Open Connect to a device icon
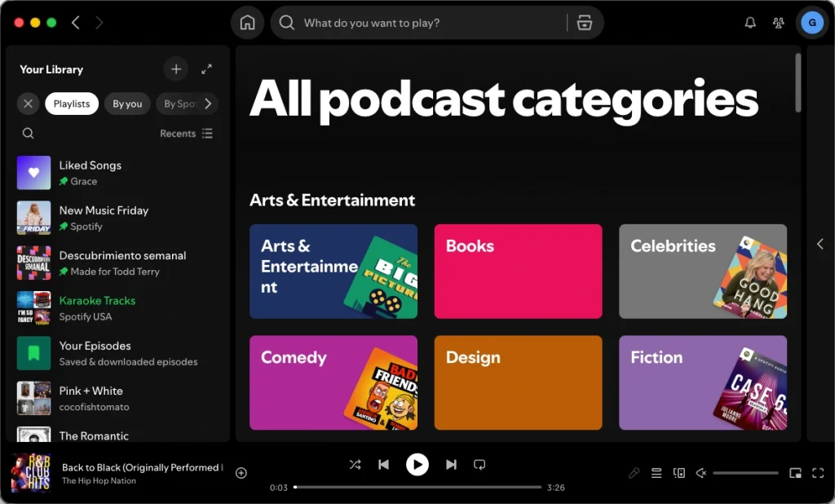The height and width of the screenshot is (504, 835). point(679,473)
